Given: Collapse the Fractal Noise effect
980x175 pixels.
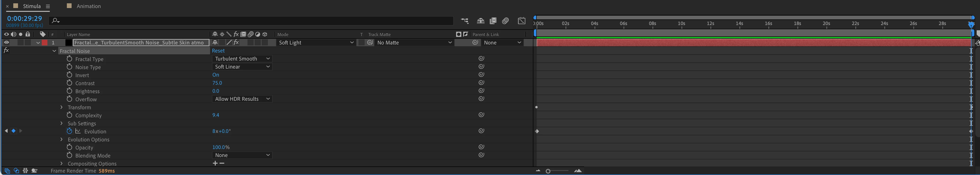Looking at the screenshot, I should click(x=54, y=51).
